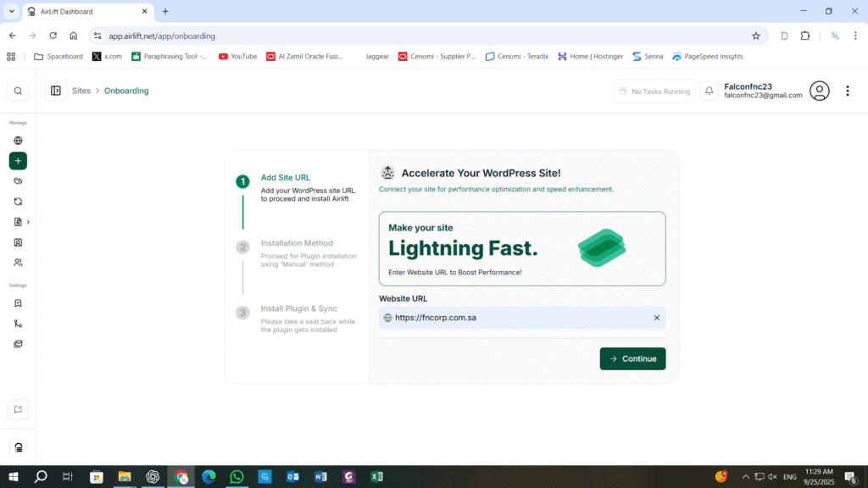Open the Cenomi - Teradix bookmark
The image size is (868, 488).
tap(517, 57)
